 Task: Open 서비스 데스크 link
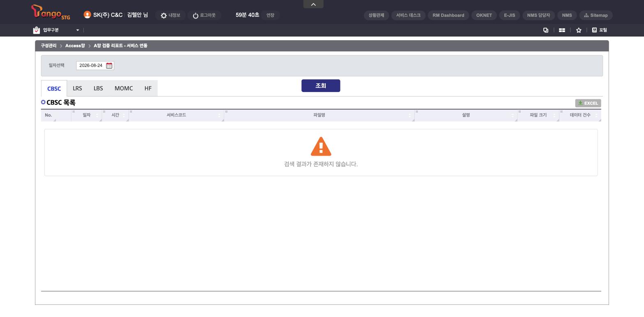[408, 15]
